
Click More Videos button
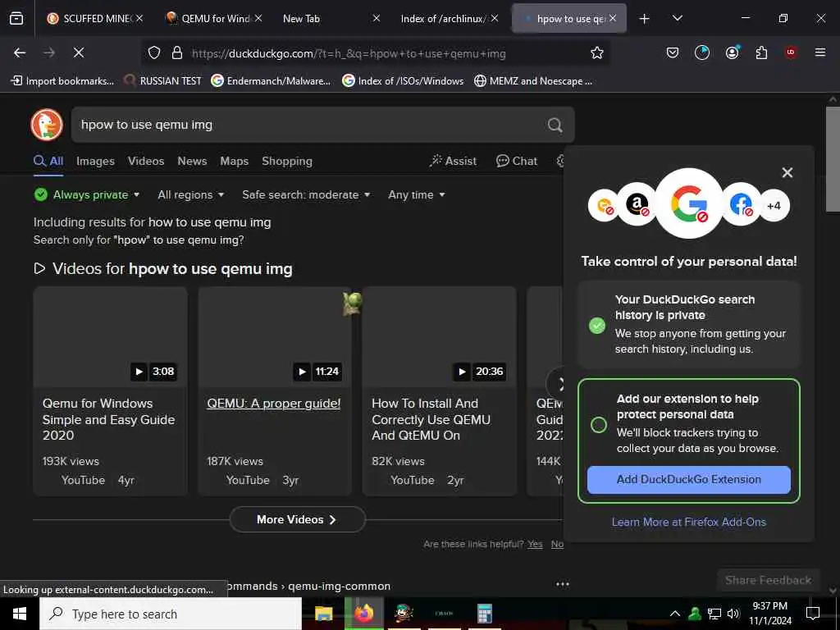297,519
